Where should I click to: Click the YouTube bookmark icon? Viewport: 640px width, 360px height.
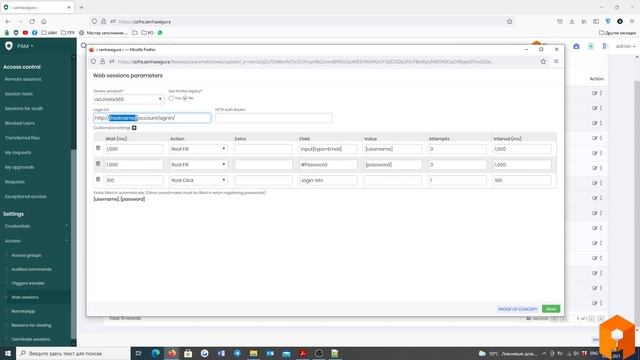pos(25,33)
